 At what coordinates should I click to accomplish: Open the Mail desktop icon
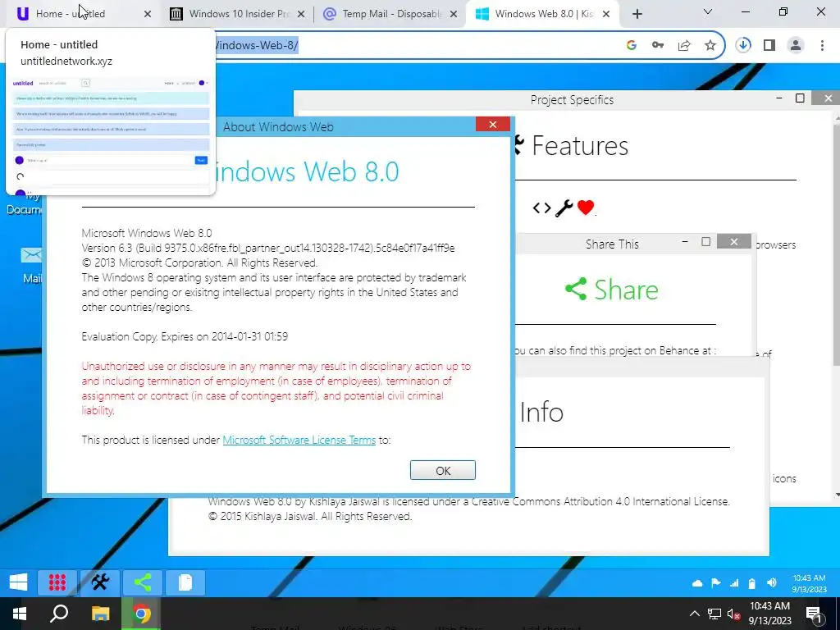point(32,265)
